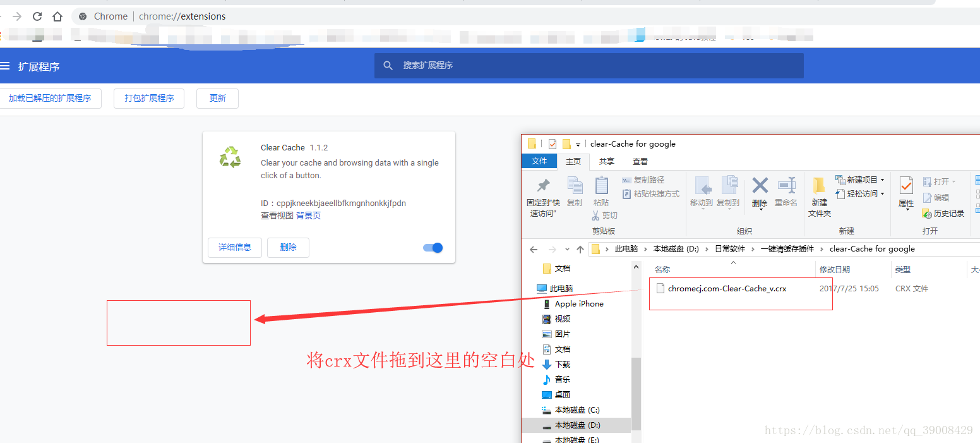Open the 背景页 link
The width and height of the screenshot is (980, 443).
(x=308, y=216)
